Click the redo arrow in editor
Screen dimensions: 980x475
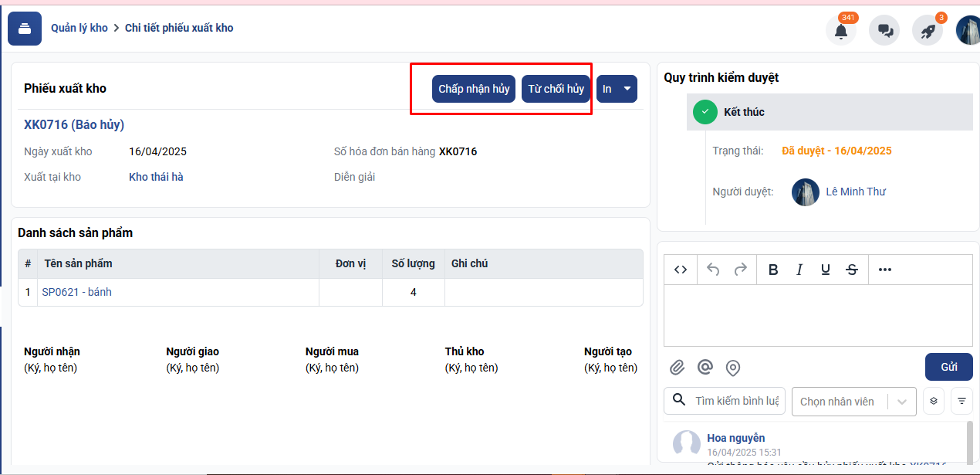click(x=740, y=270)
